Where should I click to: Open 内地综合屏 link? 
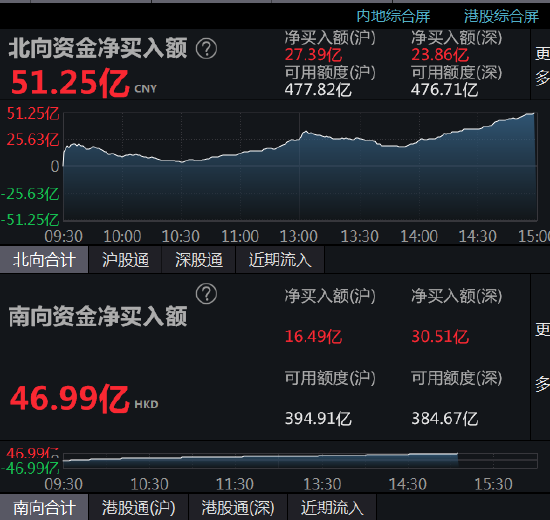pyautogui.click(x=393, y=16)
